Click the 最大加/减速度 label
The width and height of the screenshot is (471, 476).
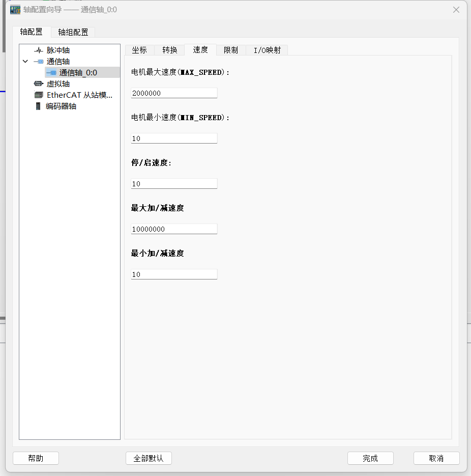coord(157,208)
